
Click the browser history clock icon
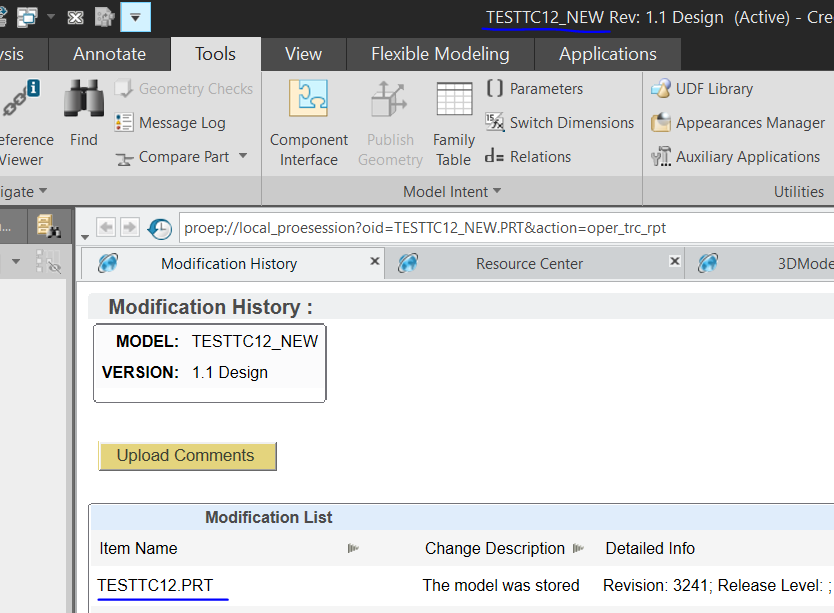tap(159, 229)
